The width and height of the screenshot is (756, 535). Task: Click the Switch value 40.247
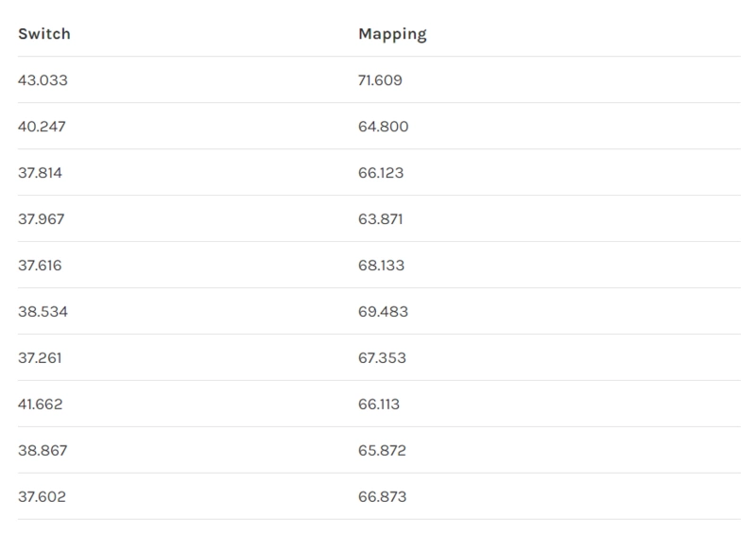tap(42, 127)
